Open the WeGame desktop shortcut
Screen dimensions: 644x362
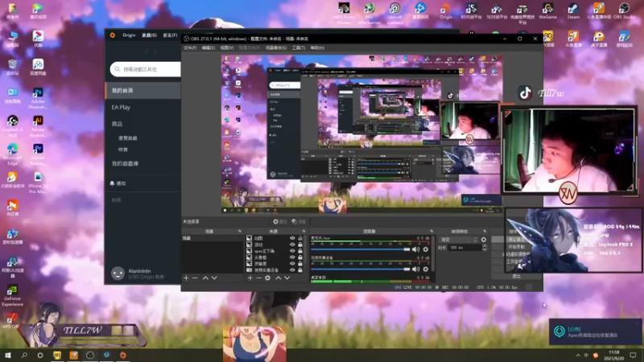click(547, 11)
